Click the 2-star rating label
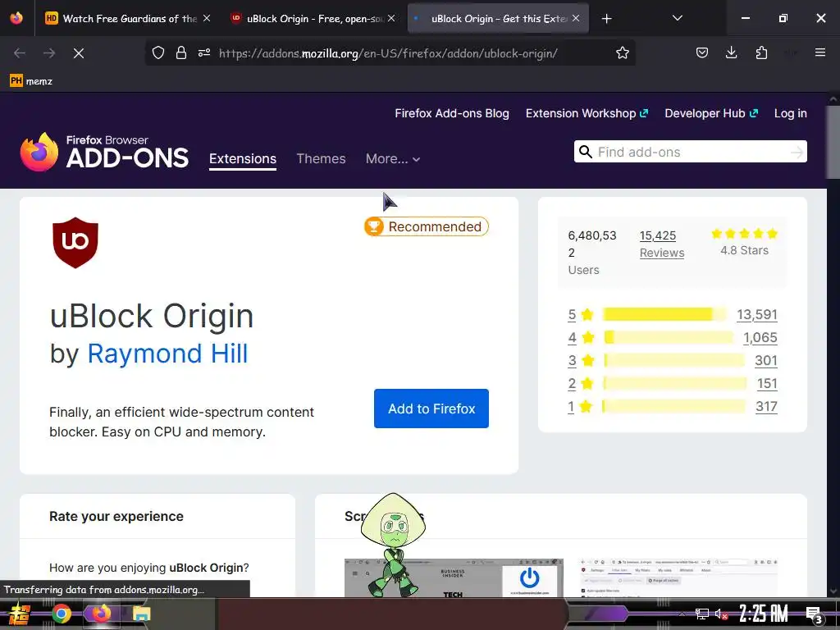This screenshot has width=840, height=630. [x=582, y=384]
